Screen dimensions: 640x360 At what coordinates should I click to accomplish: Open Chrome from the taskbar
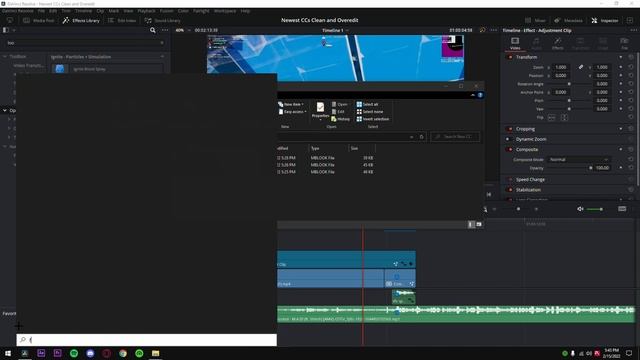pyautogui.click(x=123, y=353)
